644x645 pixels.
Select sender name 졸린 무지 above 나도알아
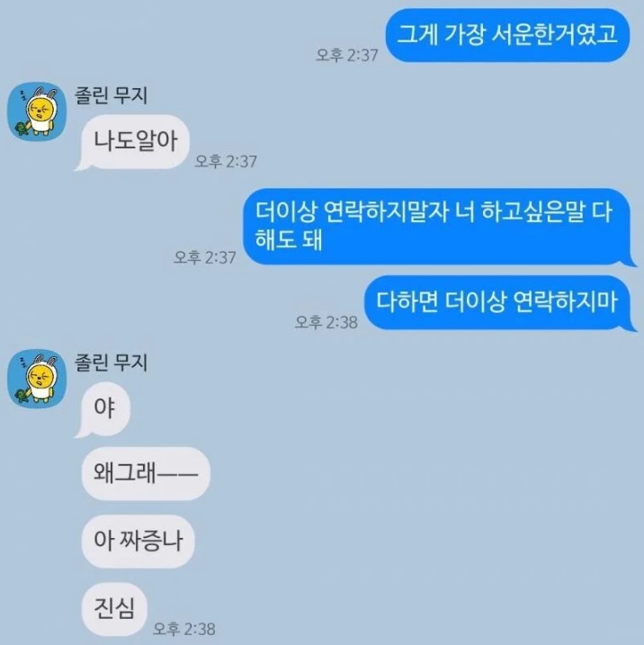[111, 95]
